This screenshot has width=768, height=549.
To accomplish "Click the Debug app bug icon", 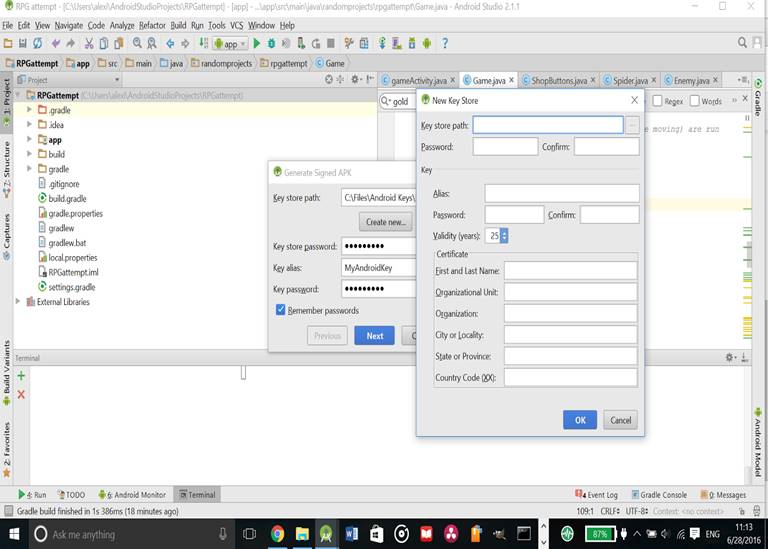I will (x=271, y=44).
